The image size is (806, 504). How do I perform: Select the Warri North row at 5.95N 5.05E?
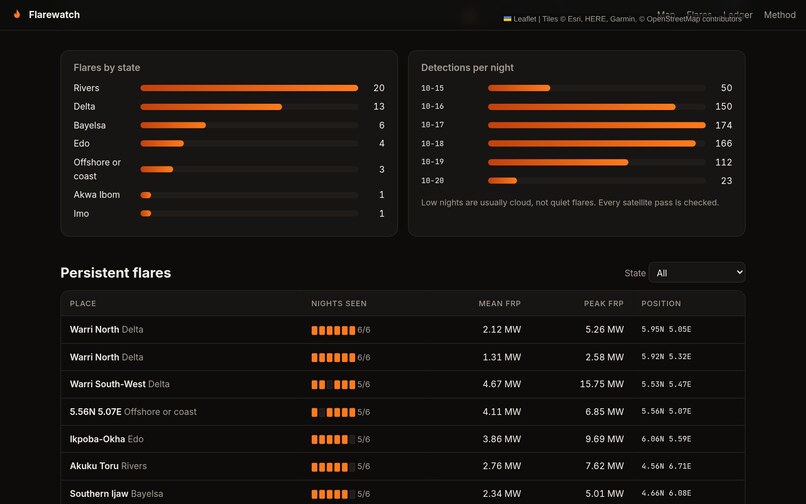point(403,330)
